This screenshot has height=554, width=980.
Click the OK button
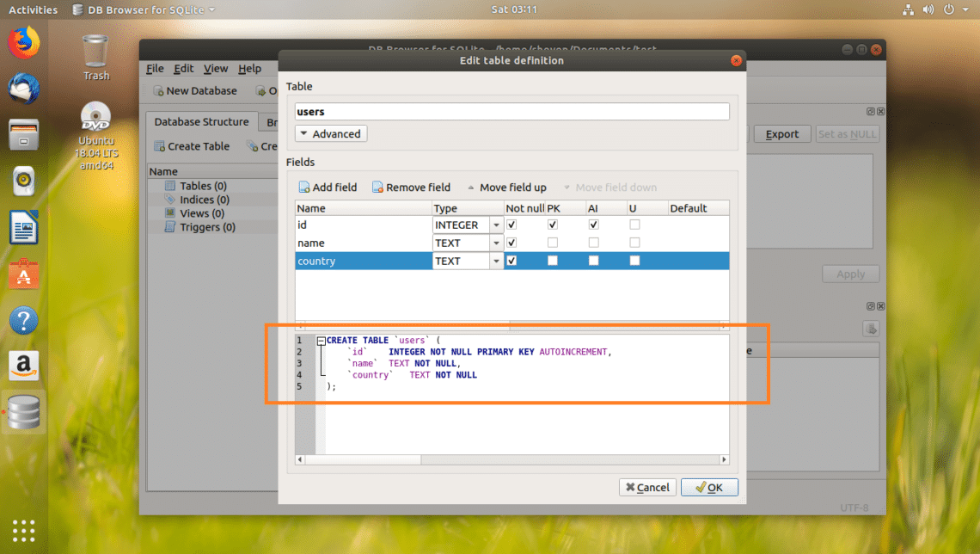click(x=709, y=487)
